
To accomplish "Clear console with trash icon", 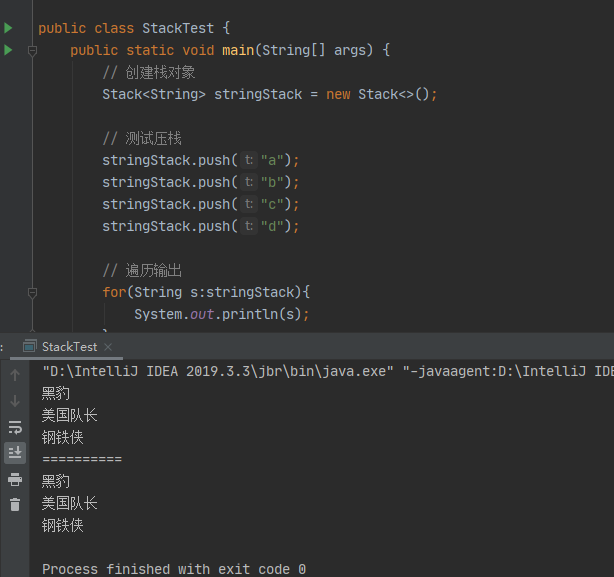I will [15, 505].
